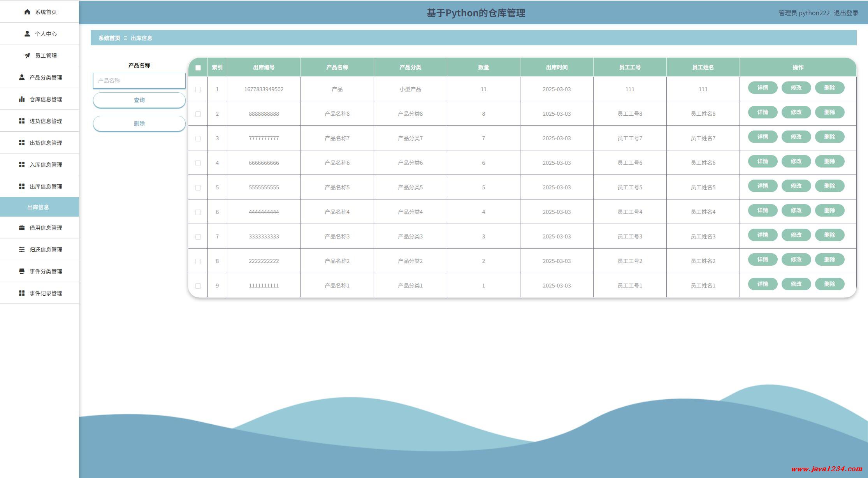Check the checkbox for row with 5555555555
Image resolution: width=868 pixels, height=478 pixels.
coord(198,188)
